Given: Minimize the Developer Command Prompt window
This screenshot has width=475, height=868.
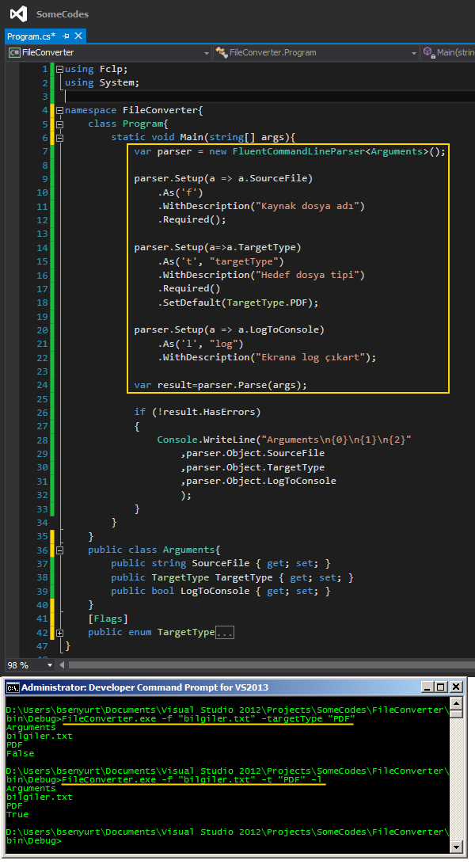Looking at the screenshot, I should (427, 687).
